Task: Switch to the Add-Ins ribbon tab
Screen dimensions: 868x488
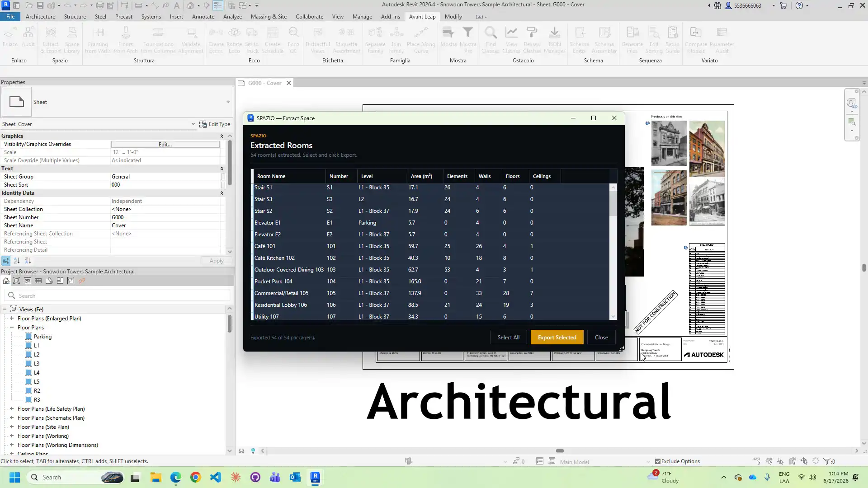Action: pos(390,17)
